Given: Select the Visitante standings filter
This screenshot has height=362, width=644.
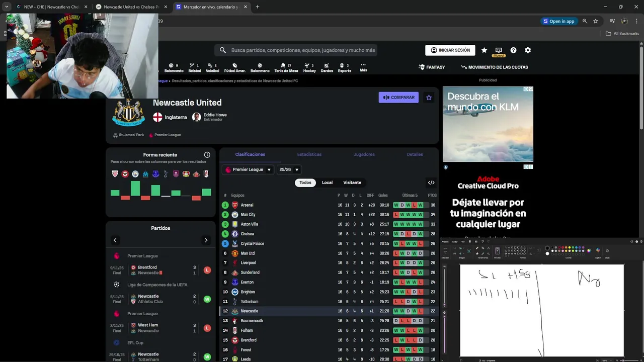Looking at the screenshot, I should click(352, 183).
